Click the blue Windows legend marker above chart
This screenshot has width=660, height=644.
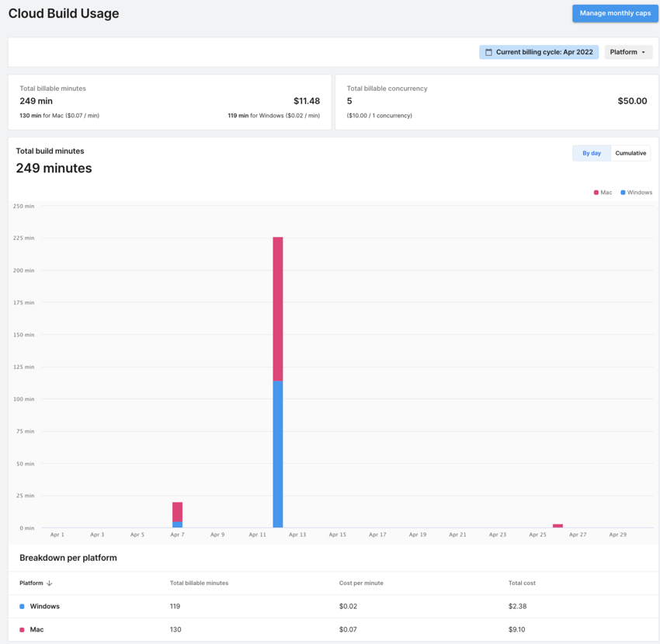pos(623,192)
